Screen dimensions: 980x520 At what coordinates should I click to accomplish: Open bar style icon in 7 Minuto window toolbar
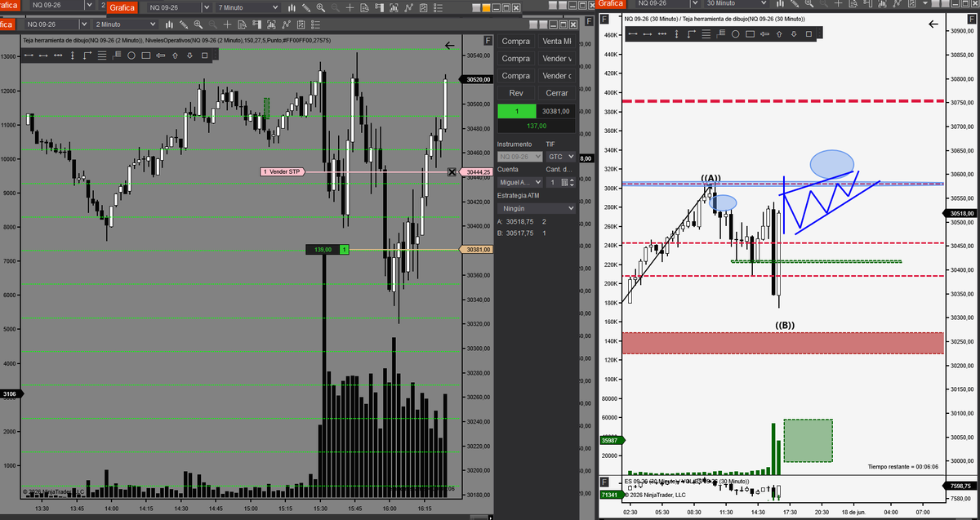[x=293, y=7]
